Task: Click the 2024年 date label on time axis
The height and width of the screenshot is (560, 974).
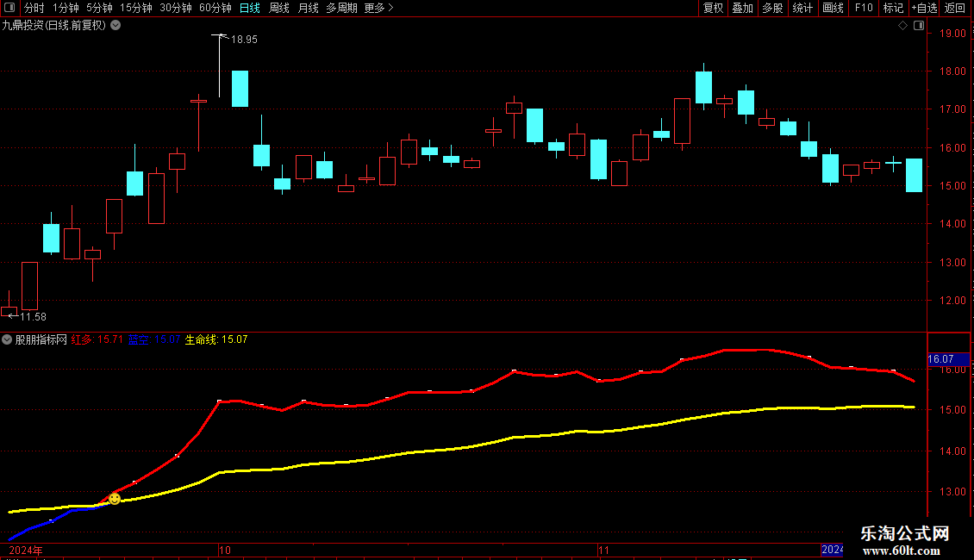Action: click(26, 550)
